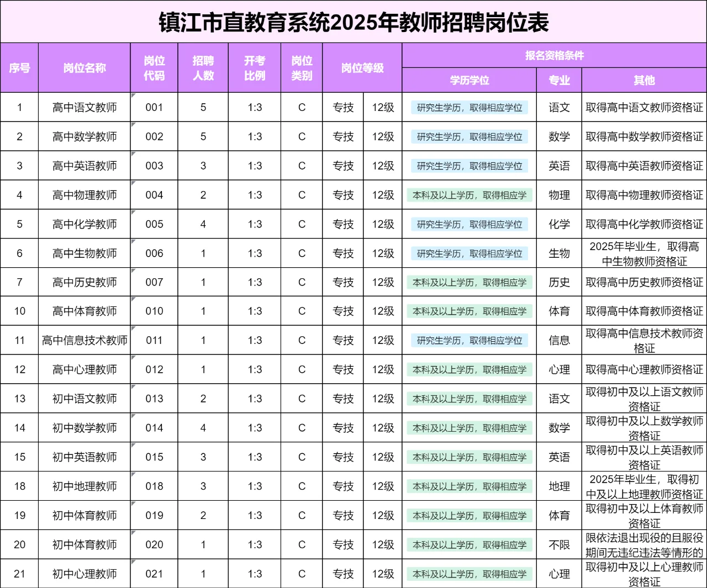Select the 专业 cell labeled 不限 in row 20
The image size is (707, 588).
click(559, 544)
